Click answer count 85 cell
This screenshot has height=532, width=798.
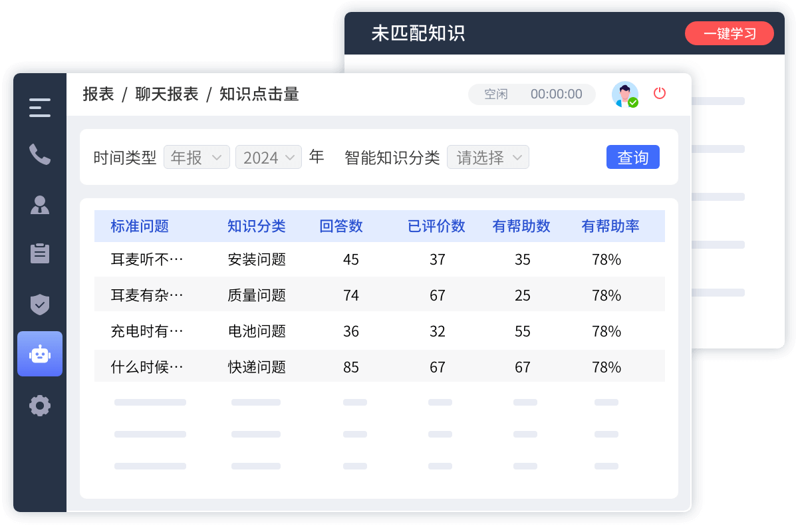(x=351, y=367)
